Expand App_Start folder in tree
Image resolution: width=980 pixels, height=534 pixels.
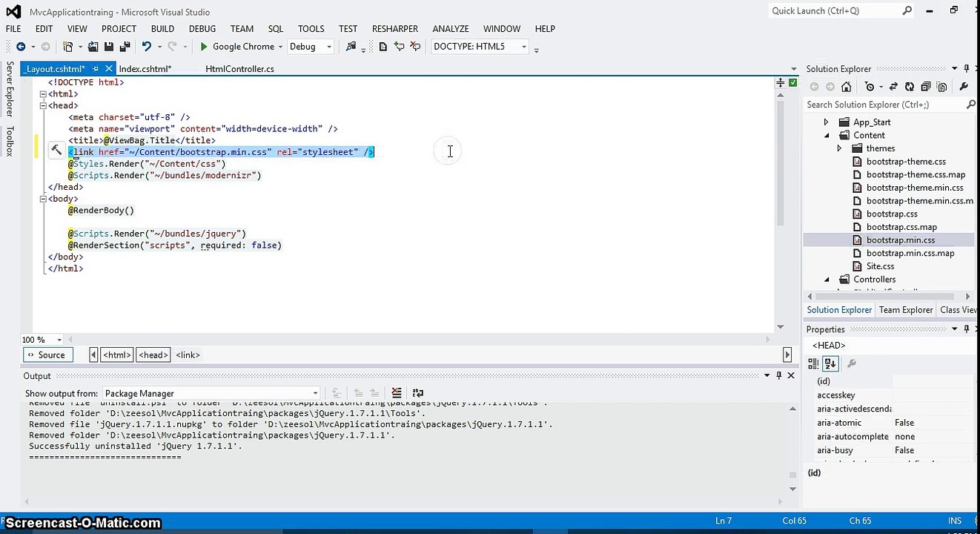[827, 122]
